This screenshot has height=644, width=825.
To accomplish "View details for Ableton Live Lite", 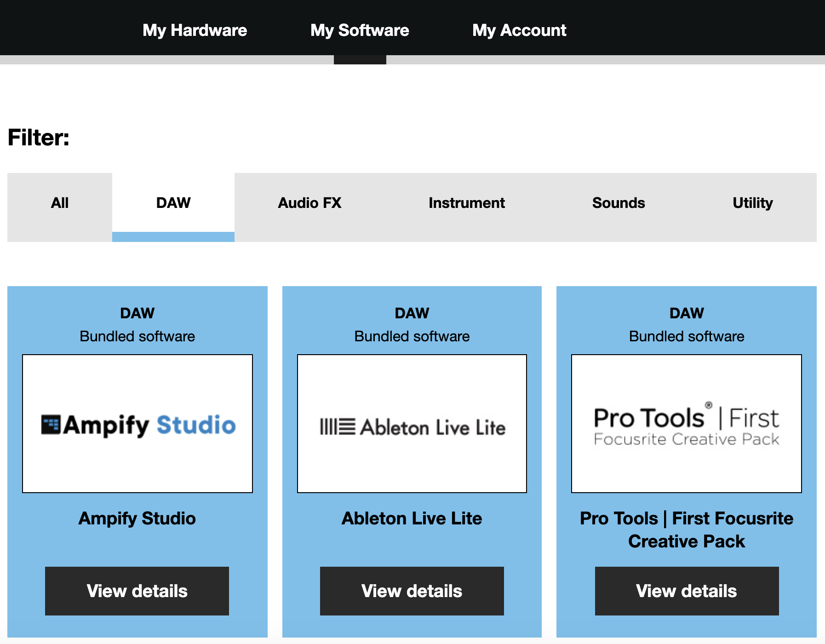I will click(x=412, y=591).
